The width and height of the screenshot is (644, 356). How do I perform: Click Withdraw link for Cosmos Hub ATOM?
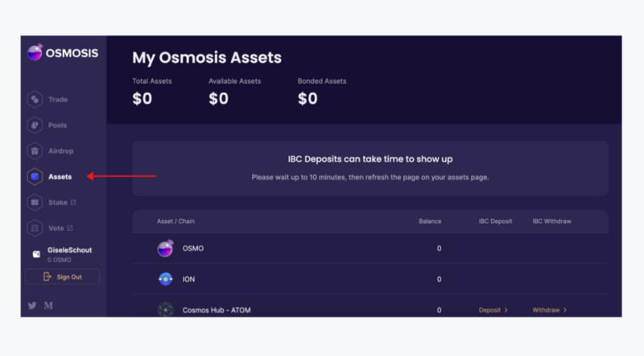[549, 310]
